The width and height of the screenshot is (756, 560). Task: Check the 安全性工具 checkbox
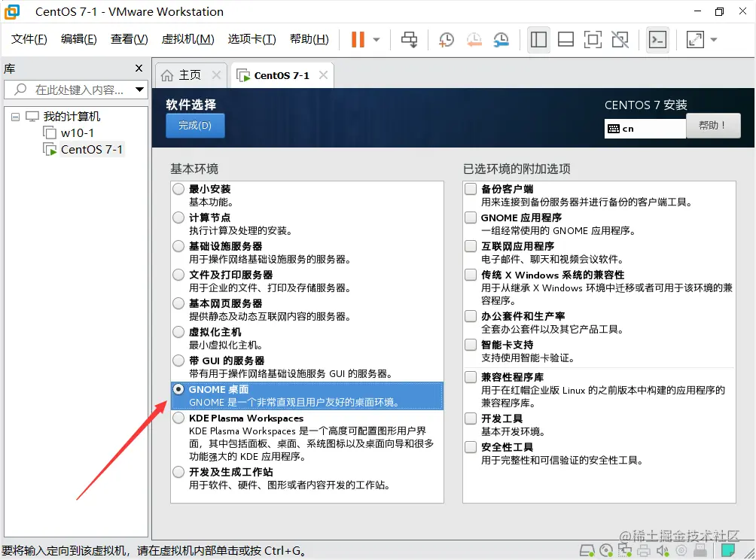[x=471, y=447]
